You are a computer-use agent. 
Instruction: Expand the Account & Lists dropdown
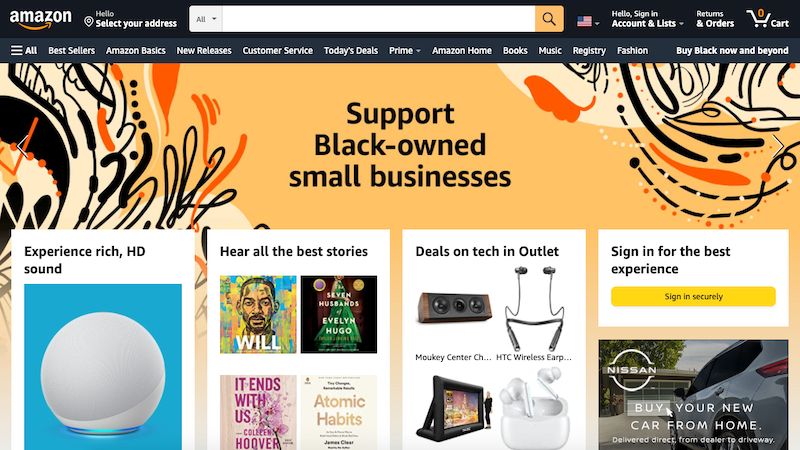point(647,19)
